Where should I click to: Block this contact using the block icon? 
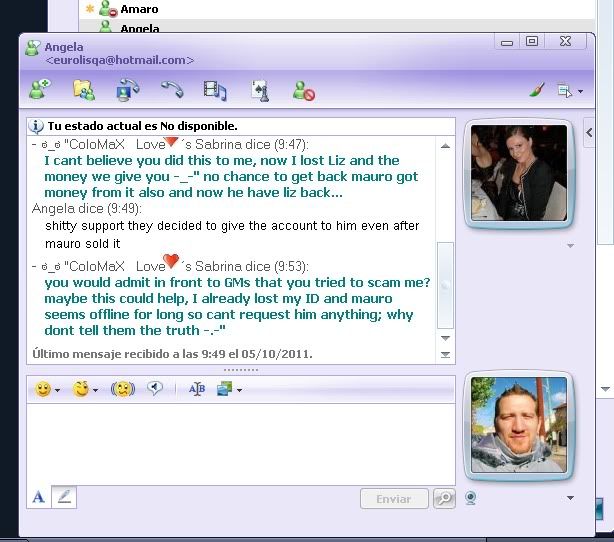click(x=303, y=91)
